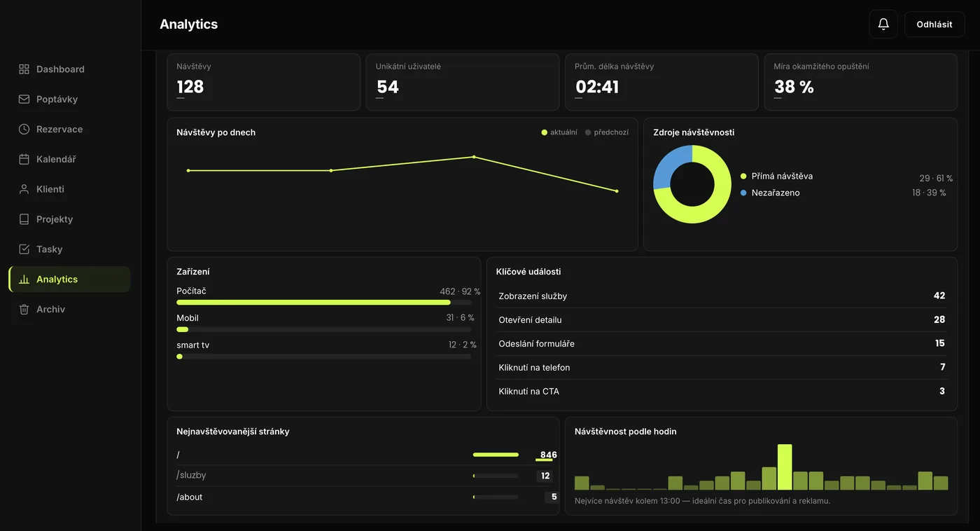Click the Archiv trash icon
This screenshot has height=531, width=980.
[x=24, y=309]
